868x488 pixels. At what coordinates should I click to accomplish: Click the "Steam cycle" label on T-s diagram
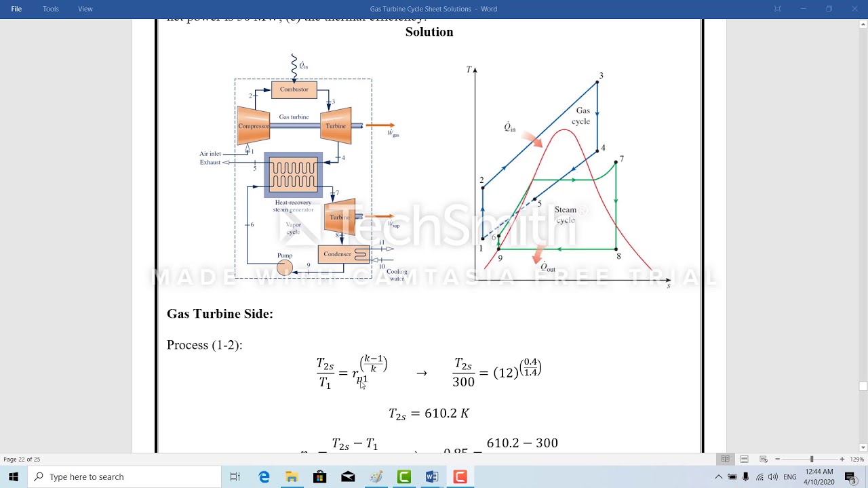pyautogui.click(x=566, y=215)
